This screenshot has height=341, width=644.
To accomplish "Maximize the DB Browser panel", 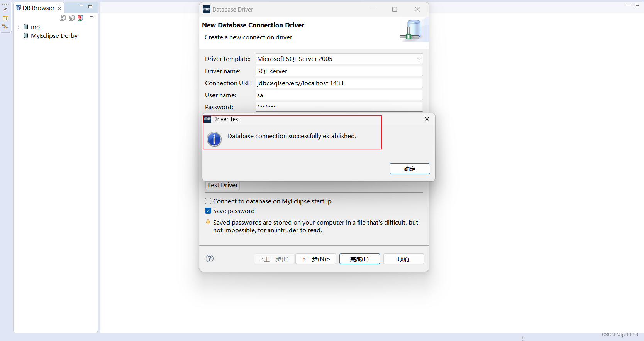I will tap(90, 7).
